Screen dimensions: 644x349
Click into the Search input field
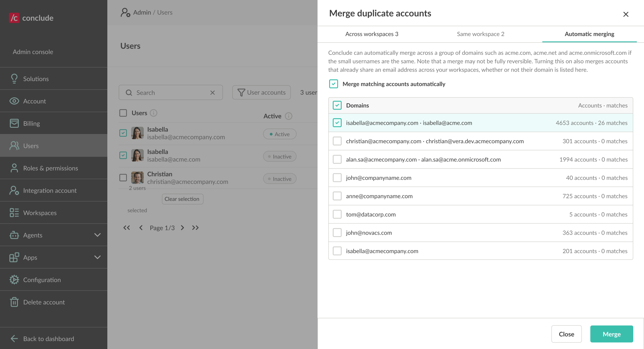pyautogui.click(x=171, y=93)
